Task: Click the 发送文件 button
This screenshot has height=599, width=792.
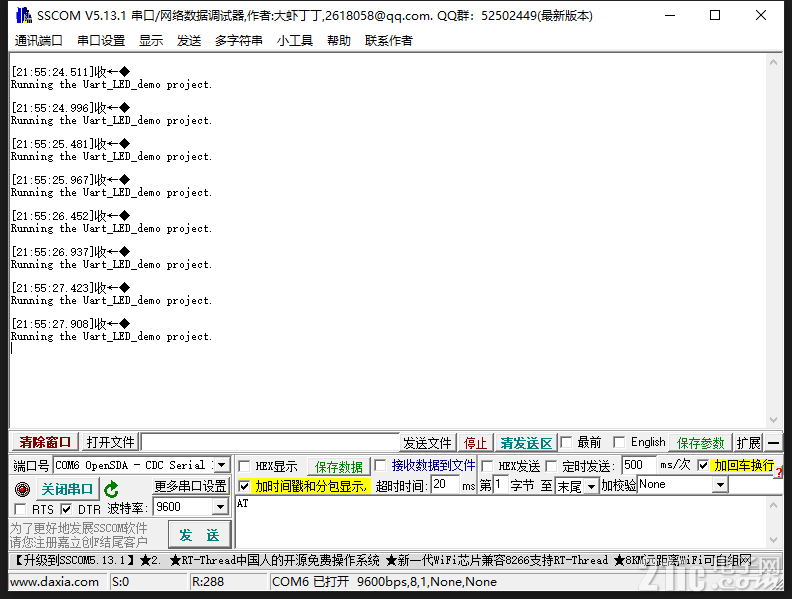Action: 427,443
